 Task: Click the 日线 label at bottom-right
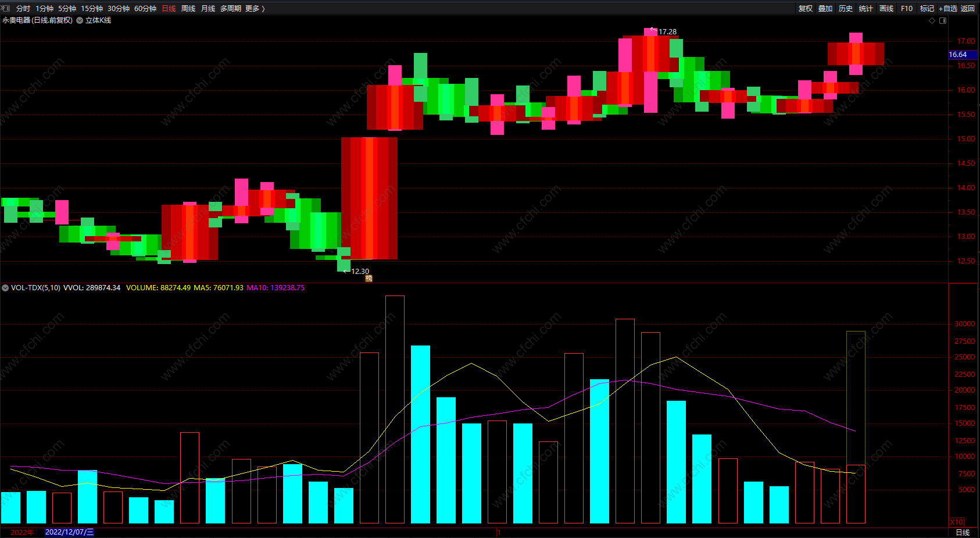pos(963,533)
